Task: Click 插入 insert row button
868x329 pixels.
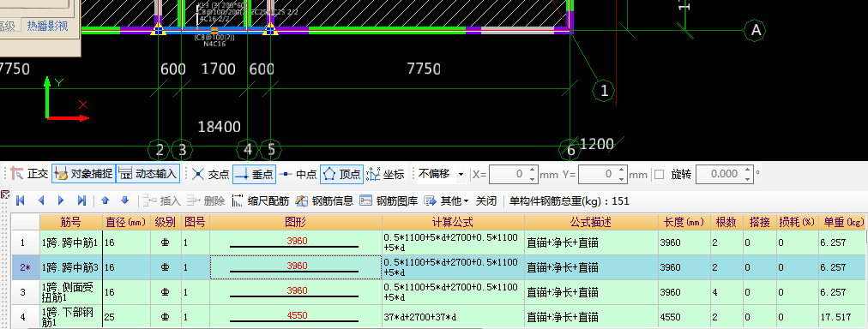Action: 160,200
